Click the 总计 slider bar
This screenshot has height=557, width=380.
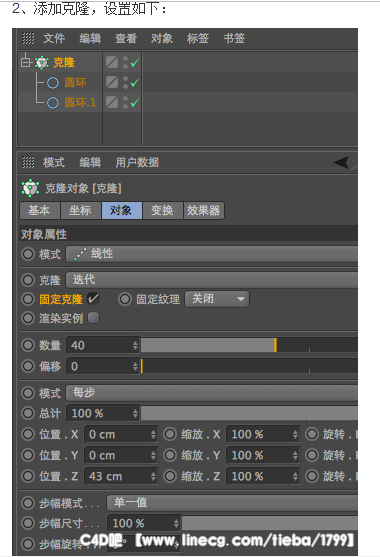pyautogui.click(x=249, y=413)
